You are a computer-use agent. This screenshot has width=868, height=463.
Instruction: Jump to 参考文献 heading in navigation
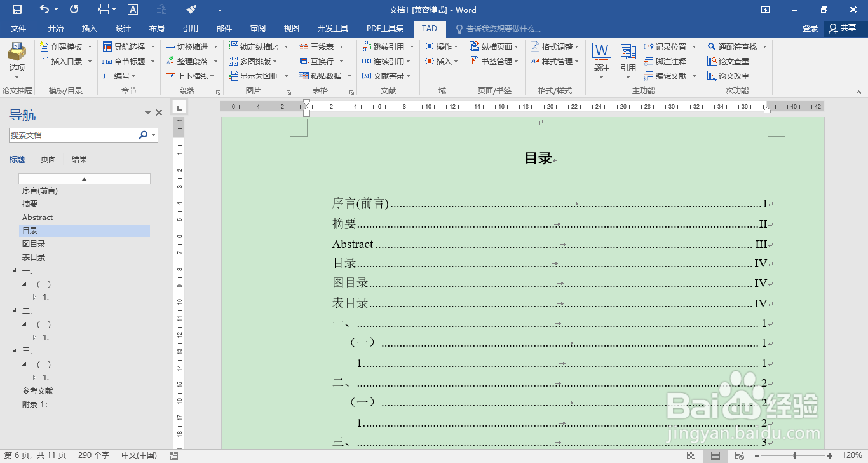pyautogui.click(x=37, y=391)
